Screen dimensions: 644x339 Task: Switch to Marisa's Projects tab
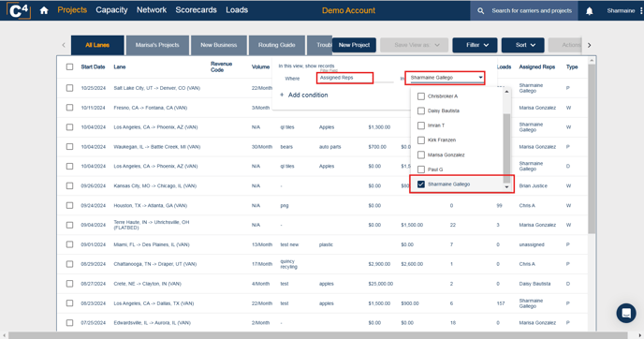click(157, 45)
